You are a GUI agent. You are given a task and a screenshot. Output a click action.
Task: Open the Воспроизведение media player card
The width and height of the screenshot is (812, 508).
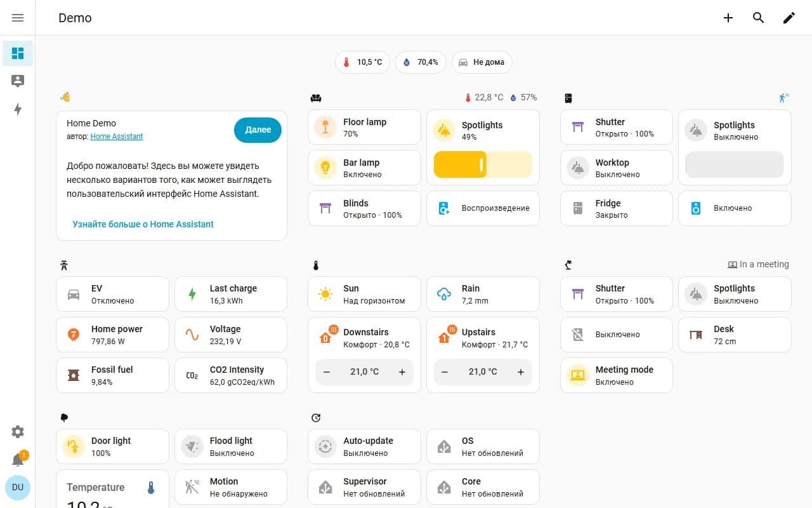(x=483, y=208)
